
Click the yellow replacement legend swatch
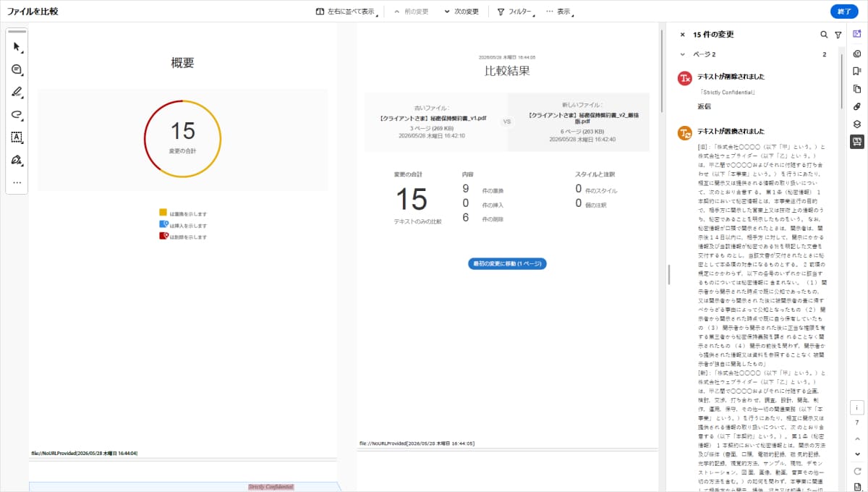[x=163, y=213]
